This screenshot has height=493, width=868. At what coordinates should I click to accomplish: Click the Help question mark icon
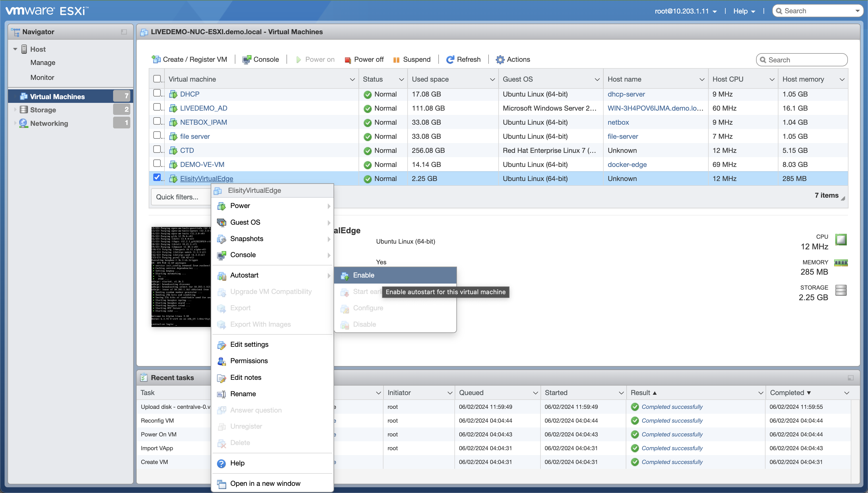point(221,463)
